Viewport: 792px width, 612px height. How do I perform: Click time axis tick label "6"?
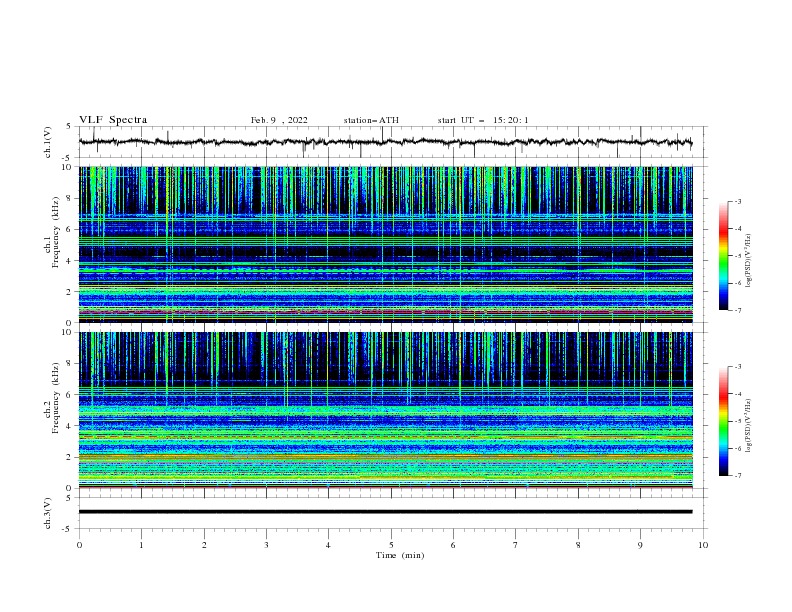(x=453, y=545)
